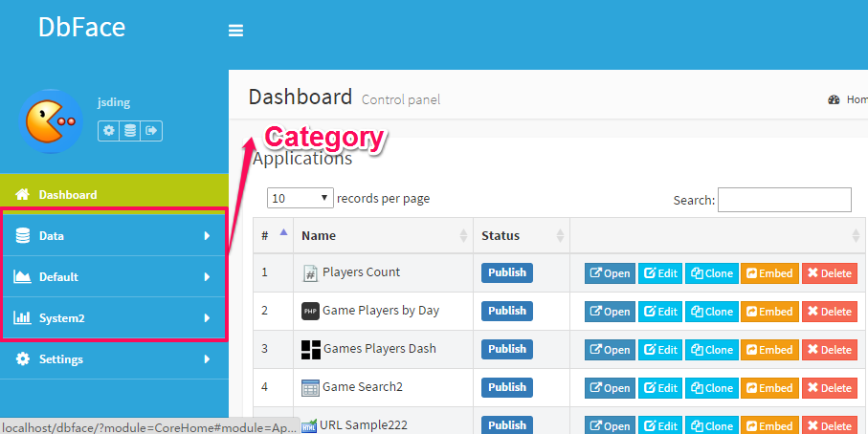Viewport: 868px width, 434px height.
Task: Open the Settings menu
Action: coord(114,358)
